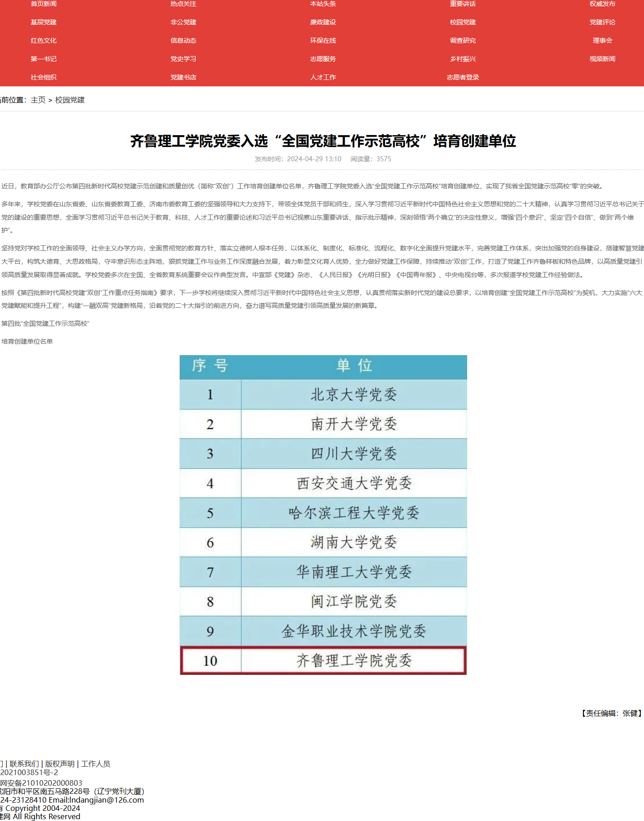Open the 基层党建 navigation item

point(44,22)
